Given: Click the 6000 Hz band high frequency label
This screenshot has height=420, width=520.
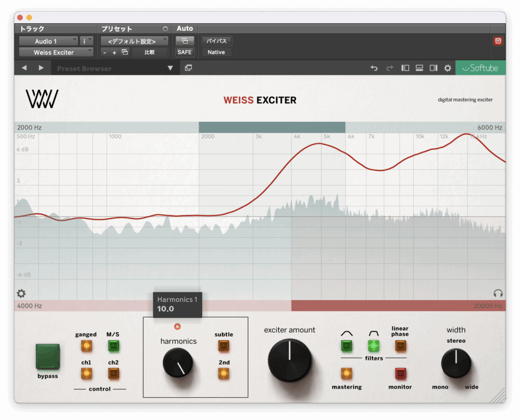Looking at the screenshot, I should pyautogui.click(x=490, y=127).
